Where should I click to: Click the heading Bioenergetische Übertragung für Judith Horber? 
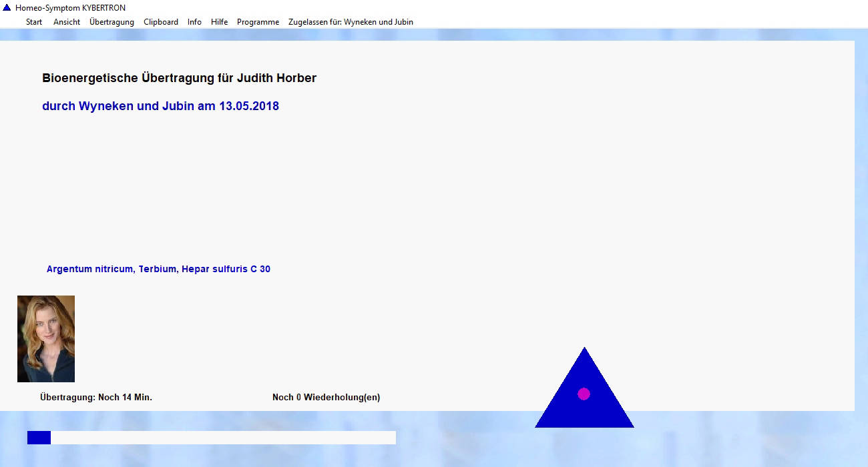(x=179, y=78)
